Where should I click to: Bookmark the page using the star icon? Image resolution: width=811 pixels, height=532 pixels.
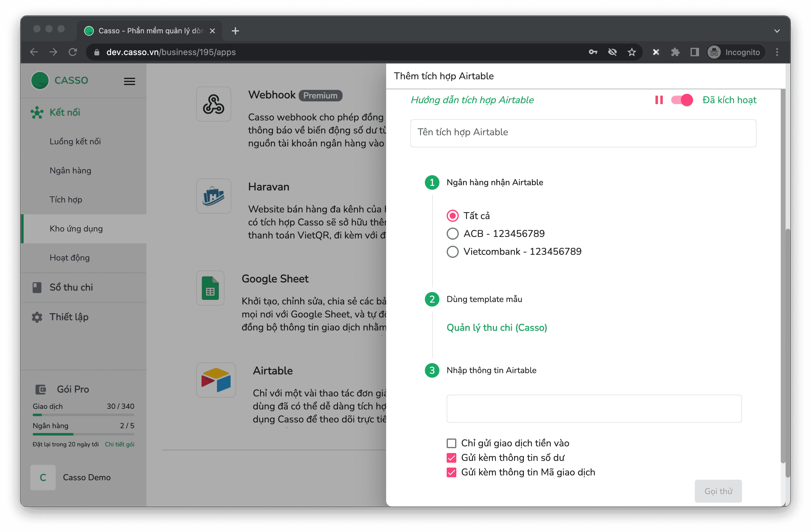point(632,52)
